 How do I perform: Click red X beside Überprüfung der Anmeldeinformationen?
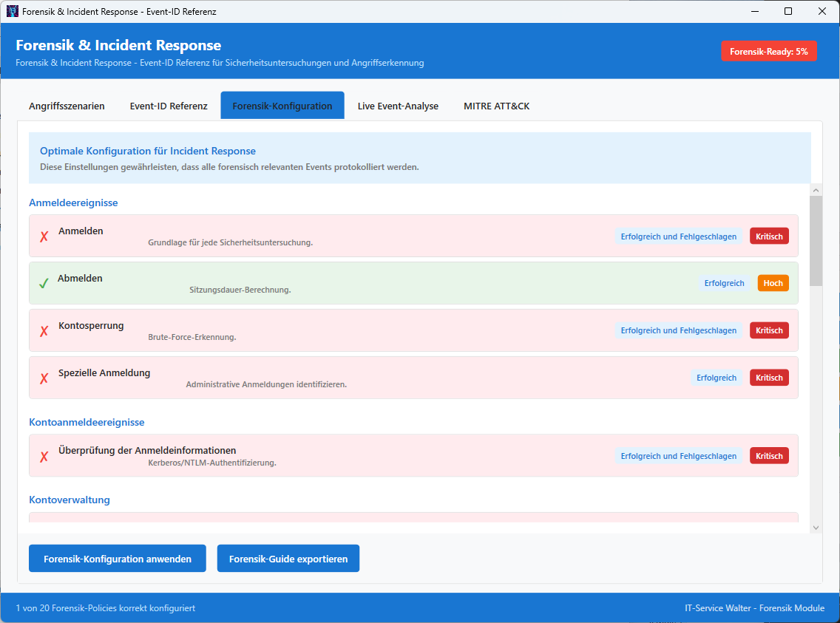tap(44, 457)
